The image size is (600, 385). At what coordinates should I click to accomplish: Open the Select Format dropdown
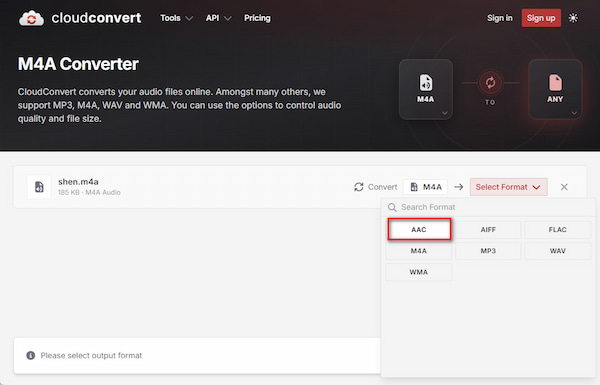pyautogui.click(x=509, y=187)
